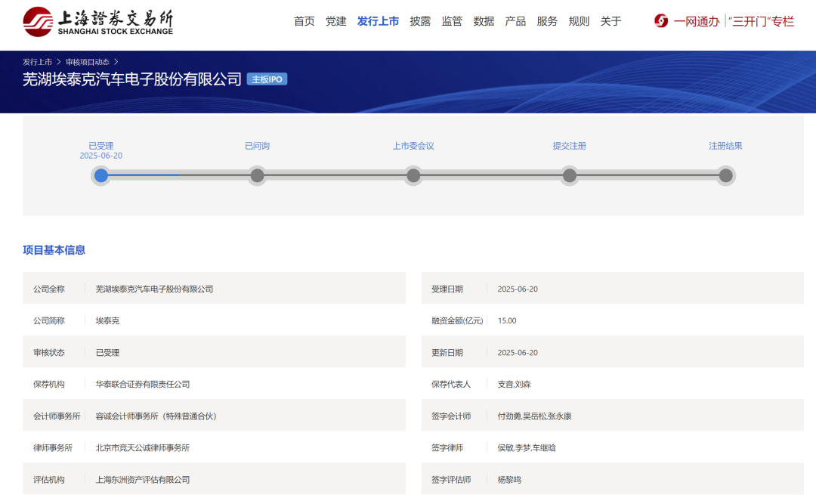
Task: Select 保荐代表人 value 支音,刘森
Action: (x=515, y=385)
